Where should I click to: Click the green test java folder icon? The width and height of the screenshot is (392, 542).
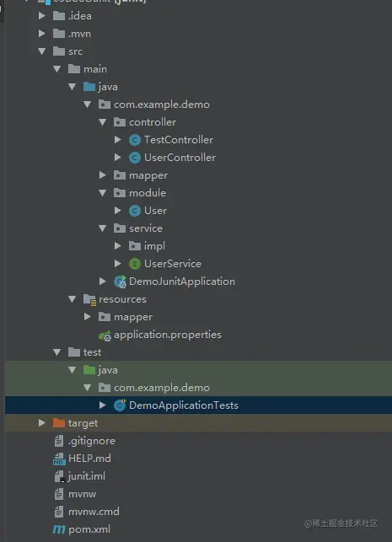click(89, 370)
